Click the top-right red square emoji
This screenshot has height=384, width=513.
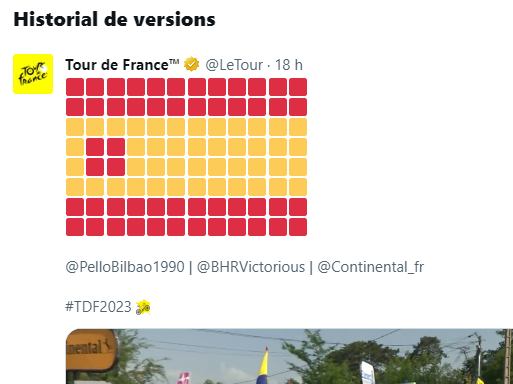tap(298, 87)
